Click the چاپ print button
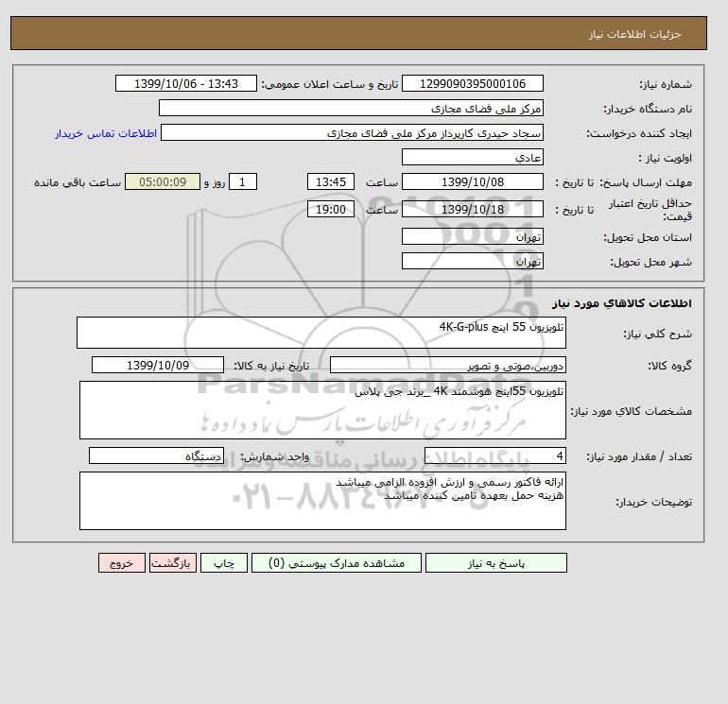Image resolution: width=728 pixels, height=704 pixels. pos(224,562)
